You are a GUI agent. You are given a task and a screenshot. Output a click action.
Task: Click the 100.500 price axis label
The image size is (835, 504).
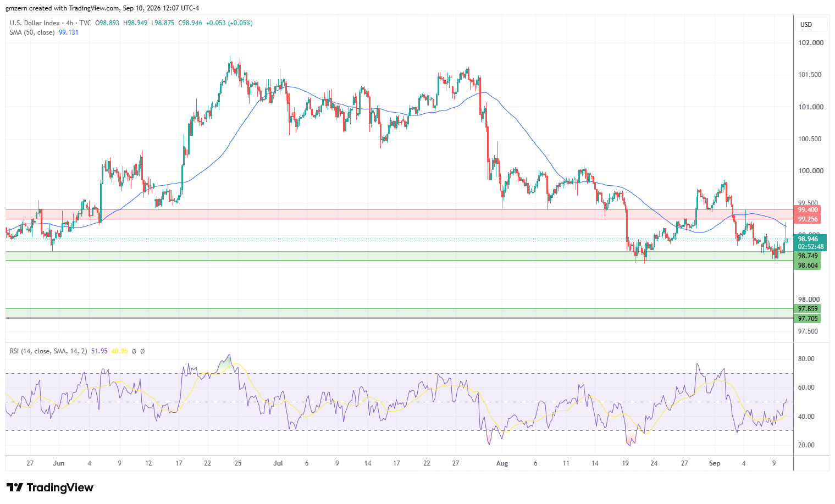811,139
